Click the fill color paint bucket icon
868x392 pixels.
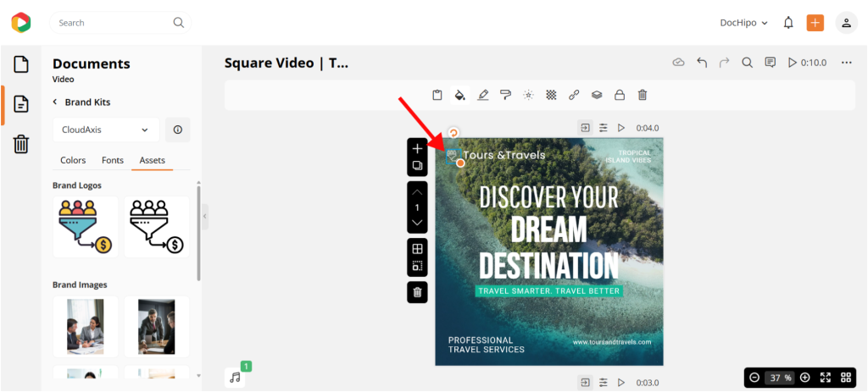tap(459, 95)
